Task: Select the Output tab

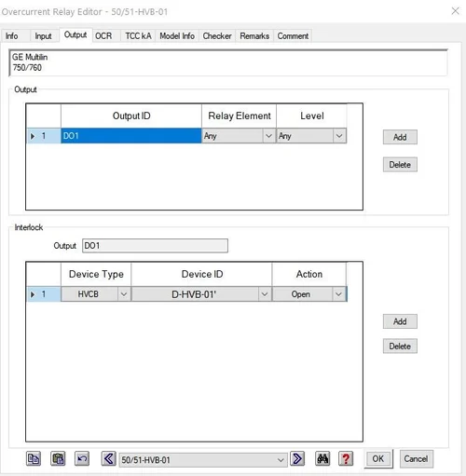Action: (x=75, y=35)
